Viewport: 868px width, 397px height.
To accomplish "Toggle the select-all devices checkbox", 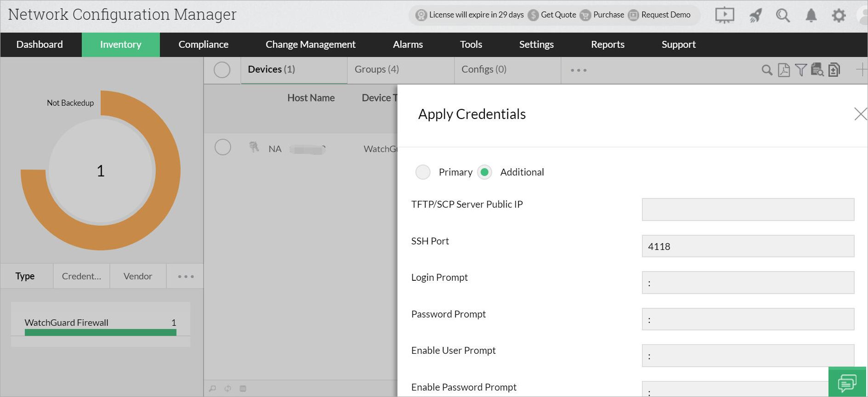I will point(222,70).
